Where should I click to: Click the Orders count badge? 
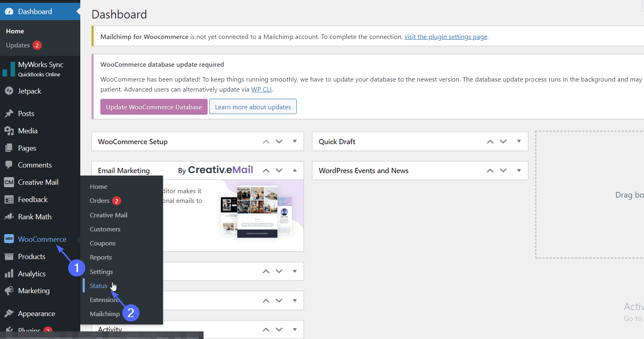point(116,201)
